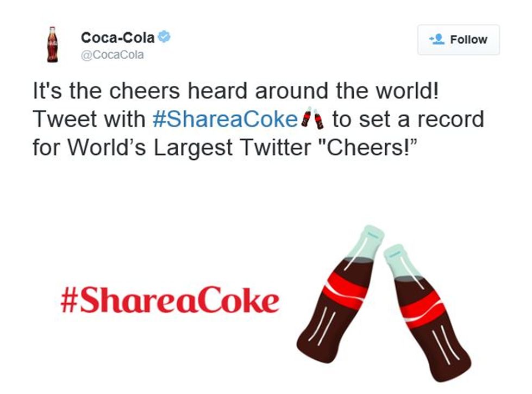Image resolution: width=532 pixels, height=394 pixels.
Task: Open the Coca-Cola display name link
Action: 117,37
